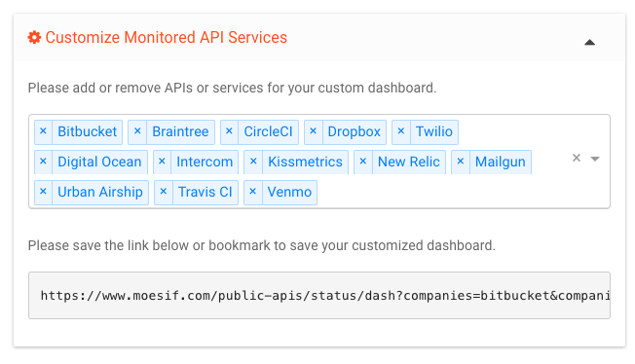Viewport: 635px width, 364px height.
Task: Remove the Venmo tag
Action: [x=253, y=192]
